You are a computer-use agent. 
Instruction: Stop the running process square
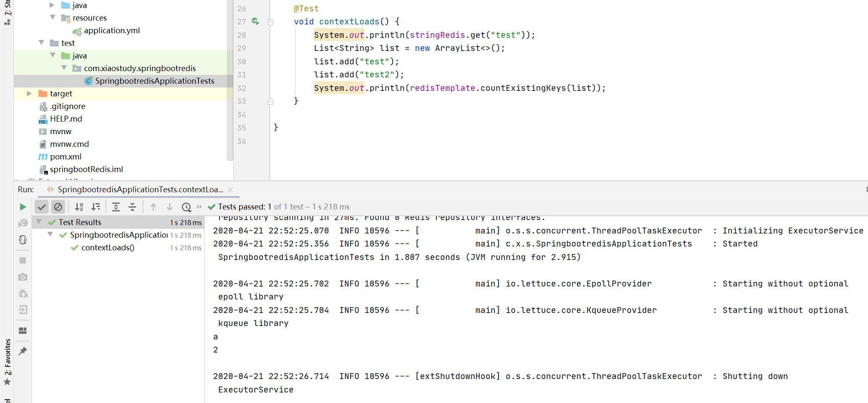(23, 260)
